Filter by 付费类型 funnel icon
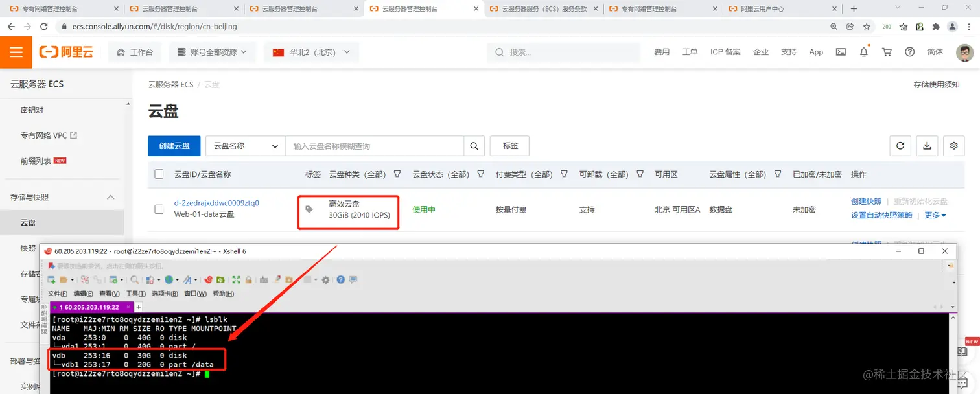This screenshot has width=980, height=394. click(565, 174)
